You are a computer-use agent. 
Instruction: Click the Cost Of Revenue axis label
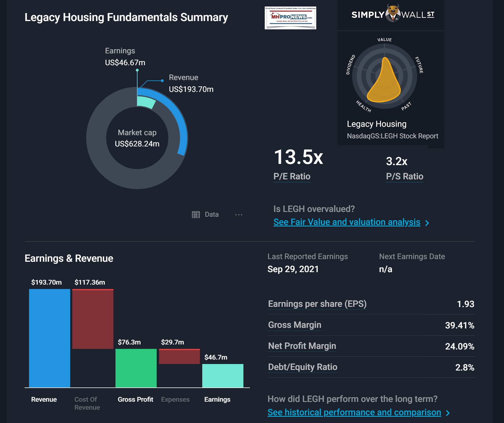click(x=87, y=403)
